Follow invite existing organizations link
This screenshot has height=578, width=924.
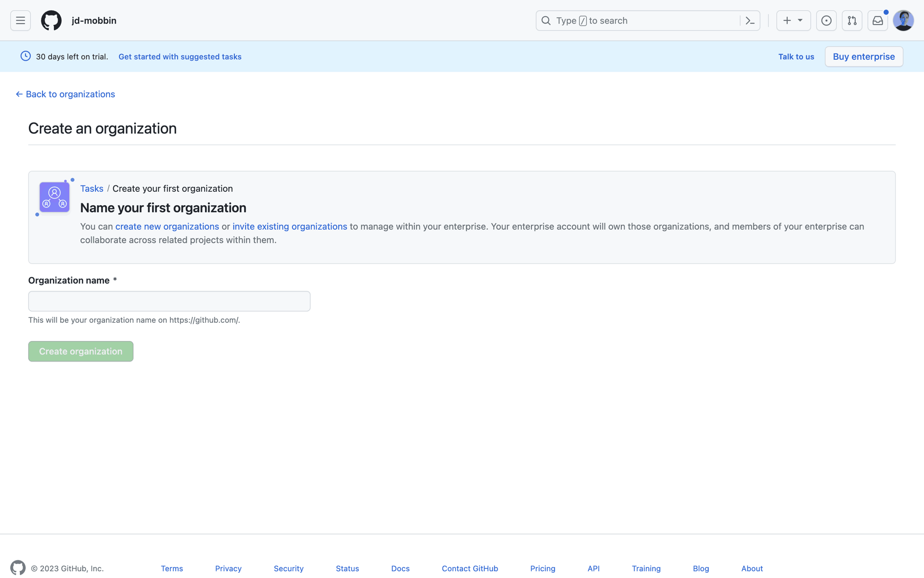coord(290,226)
